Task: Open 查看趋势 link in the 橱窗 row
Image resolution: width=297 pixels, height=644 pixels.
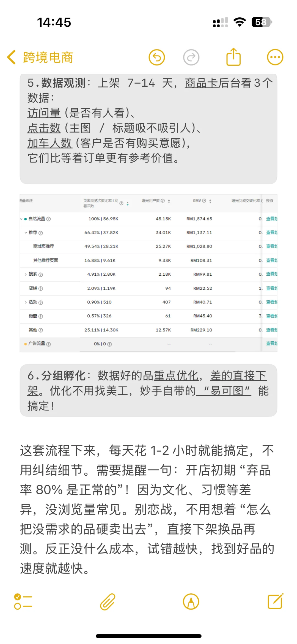Action: [272, 316]
